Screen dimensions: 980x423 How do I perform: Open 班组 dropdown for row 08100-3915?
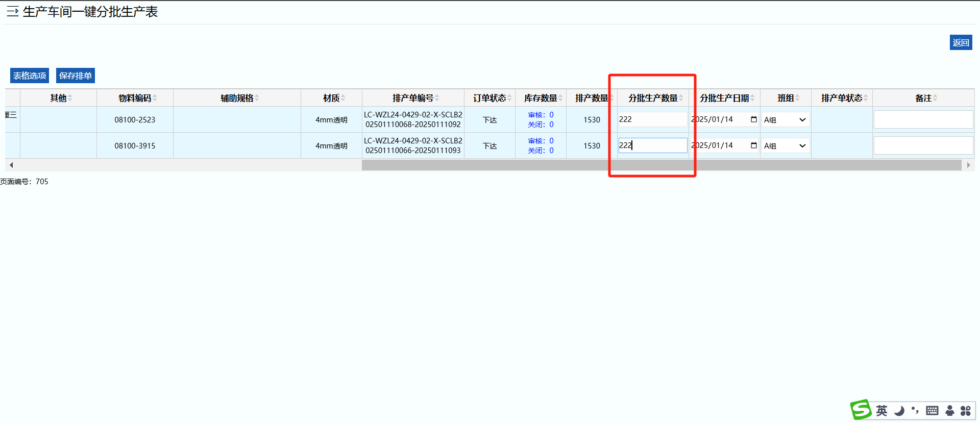786,145
